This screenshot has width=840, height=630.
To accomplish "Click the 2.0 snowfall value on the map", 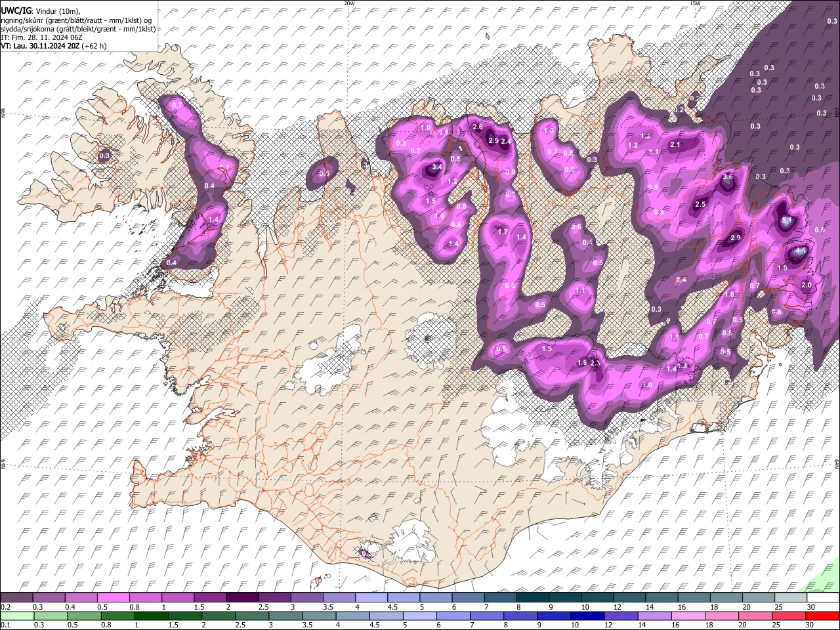I will [807, 285].
